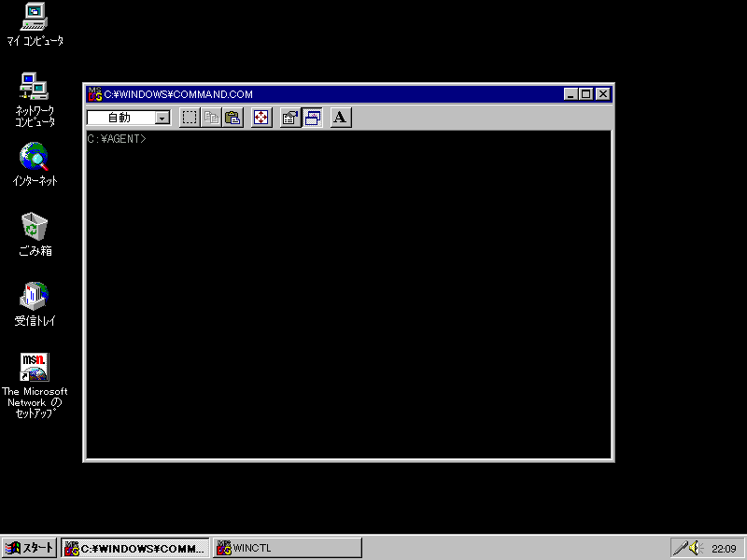This screenshot has width=747, height=560.
Task: Click the speaker volume tray icon
Action: [x=696, y=548]
